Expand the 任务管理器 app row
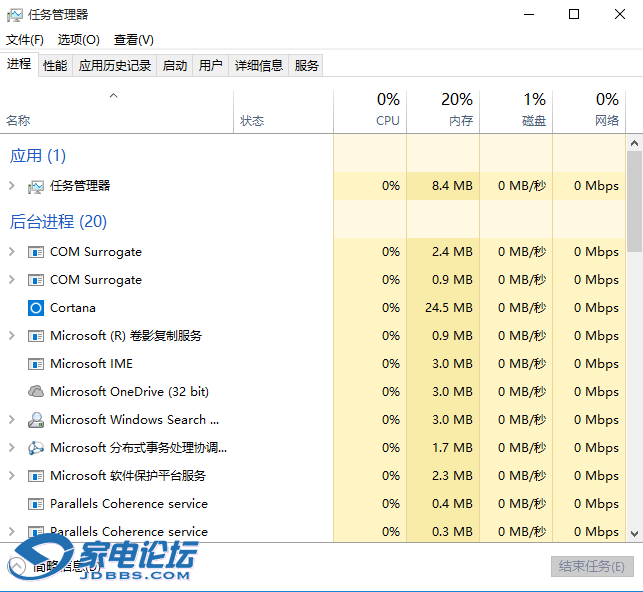The image size is (643, 592). coord(12,186)
